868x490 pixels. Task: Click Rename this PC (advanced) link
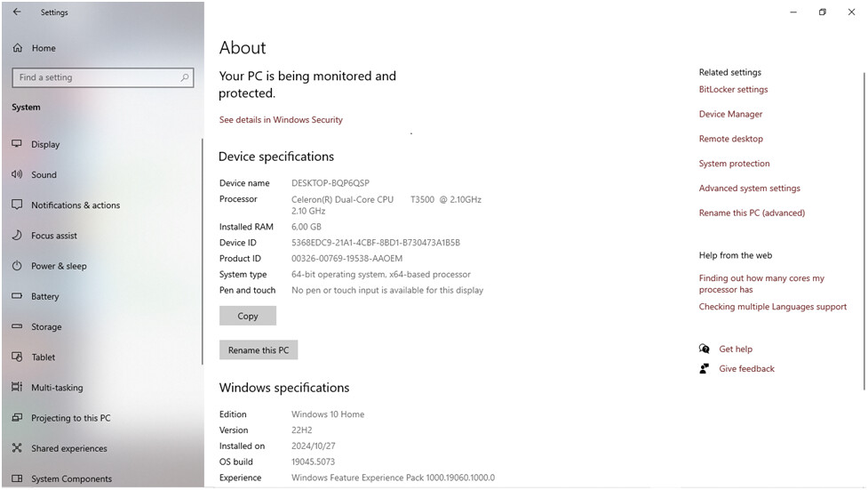[x=752, y=213]
